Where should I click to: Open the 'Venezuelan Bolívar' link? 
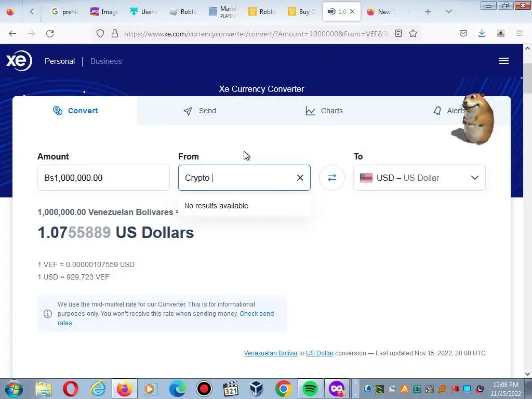coord(271,353)
